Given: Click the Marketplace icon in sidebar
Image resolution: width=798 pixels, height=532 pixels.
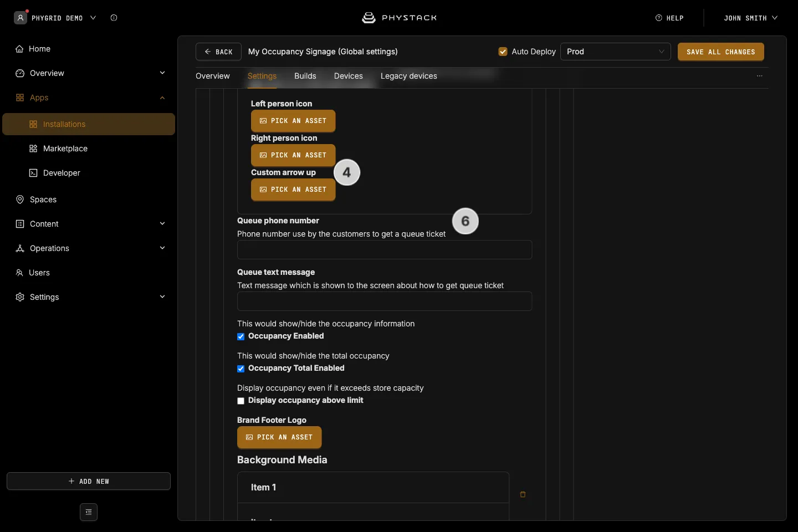Looking at the screenshot, I should point(33,149).
